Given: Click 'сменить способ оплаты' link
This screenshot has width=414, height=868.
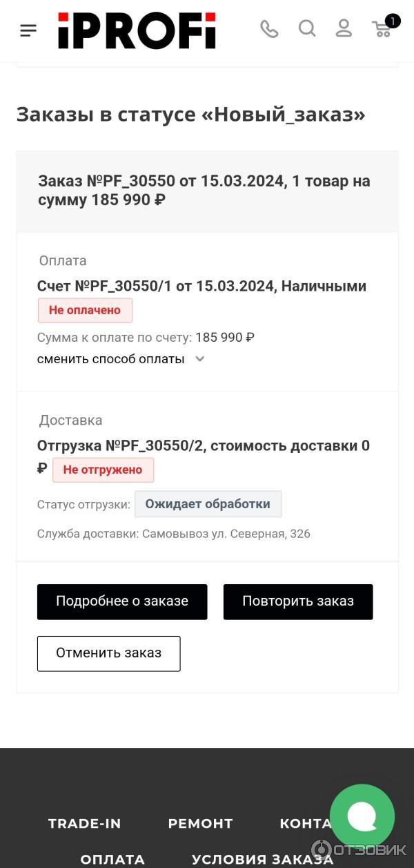Looking at the screenshot, I should 110,359.
